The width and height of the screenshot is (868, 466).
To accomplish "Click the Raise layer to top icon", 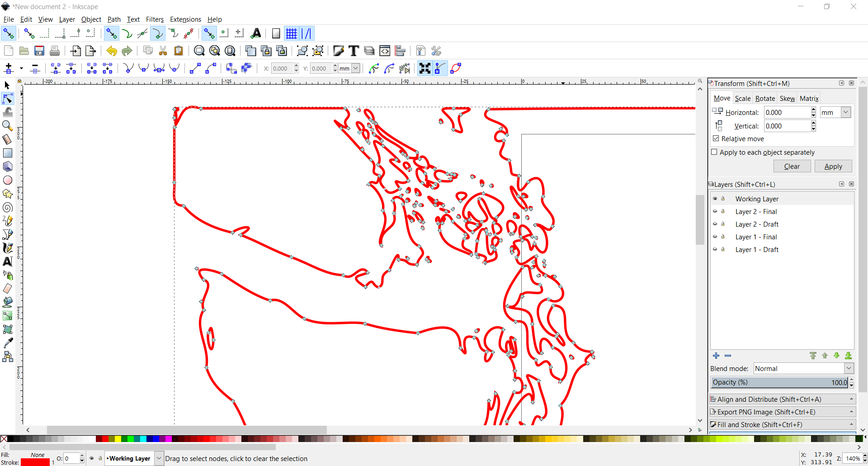I will tap(813, 356).
